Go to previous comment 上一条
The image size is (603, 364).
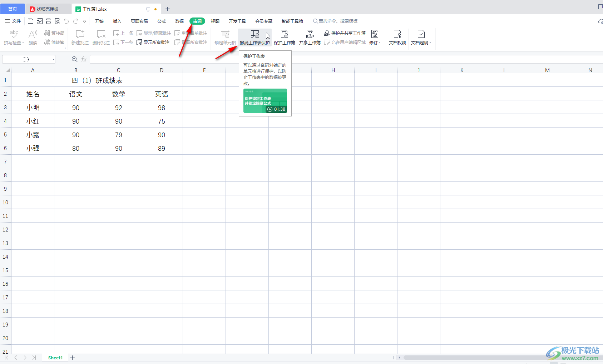point(123,33)
